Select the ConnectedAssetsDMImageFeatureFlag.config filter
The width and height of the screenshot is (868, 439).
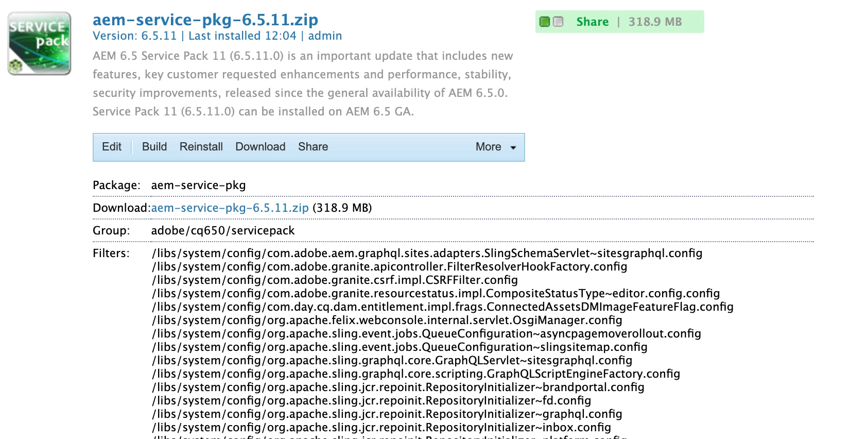click(x=443, y=307)
